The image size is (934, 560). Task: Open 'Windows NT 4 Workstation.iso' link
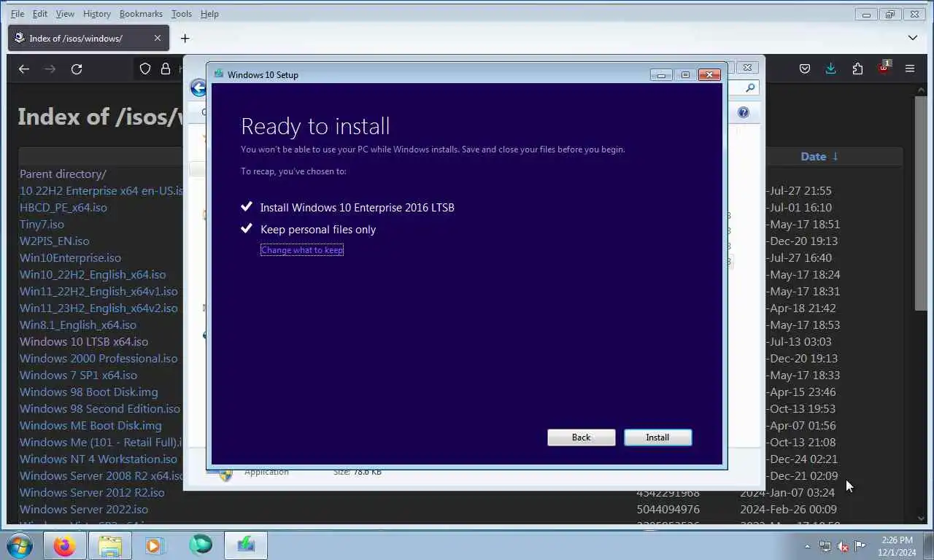click(x=99, y=459)
